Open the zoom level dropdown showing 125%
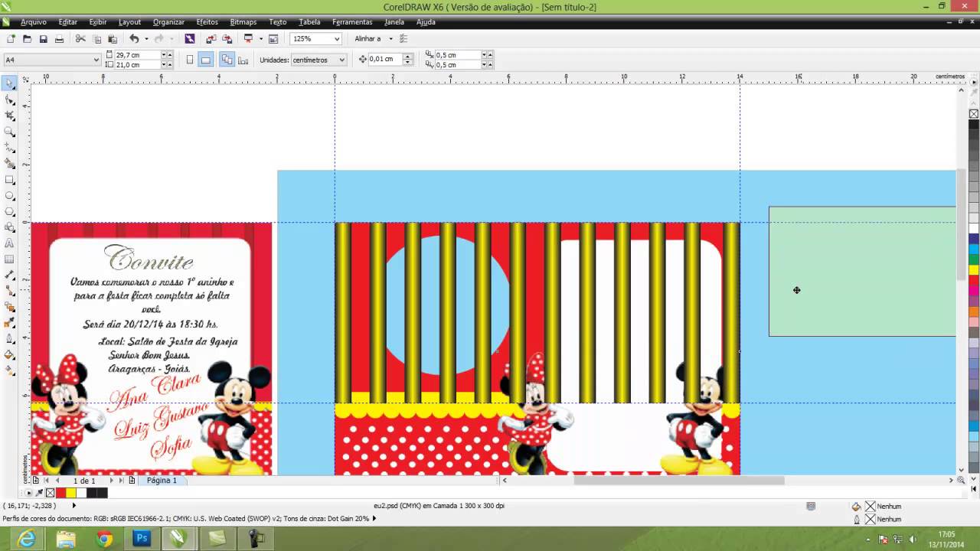This screenshot has height=551, width=980. click(x=336, y=38)
